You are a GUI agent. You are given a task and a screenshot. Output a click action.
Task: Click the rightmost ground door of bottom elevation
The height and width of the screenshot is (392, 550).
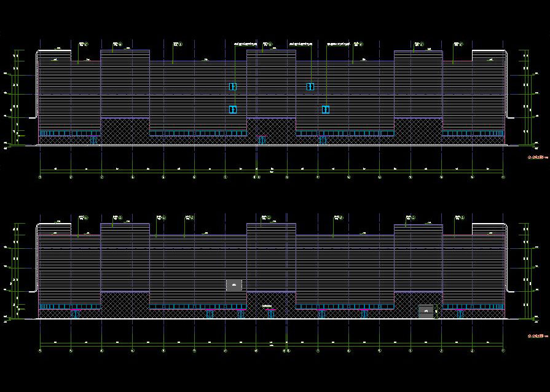[x=460, y=314]
